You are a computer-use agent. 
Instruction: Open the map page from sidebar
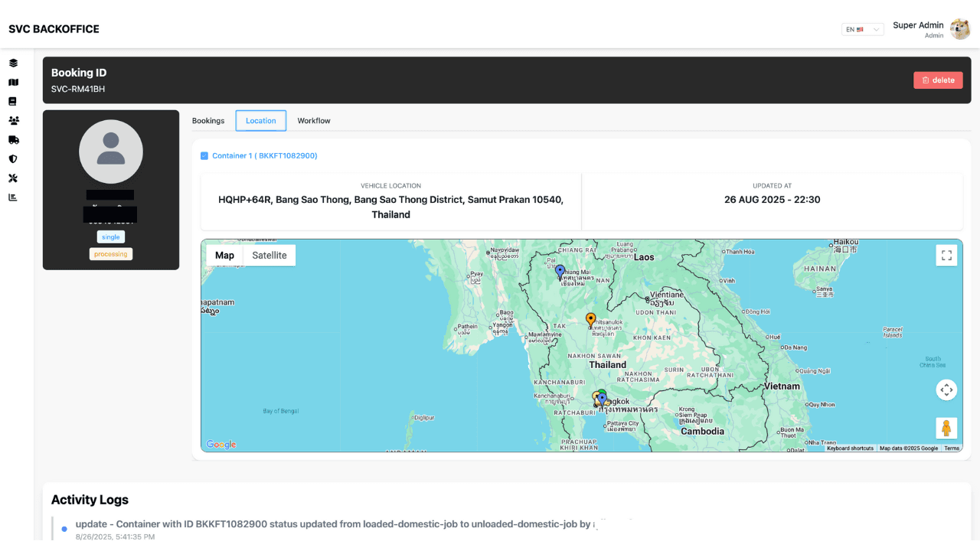[x=13, y=83]
